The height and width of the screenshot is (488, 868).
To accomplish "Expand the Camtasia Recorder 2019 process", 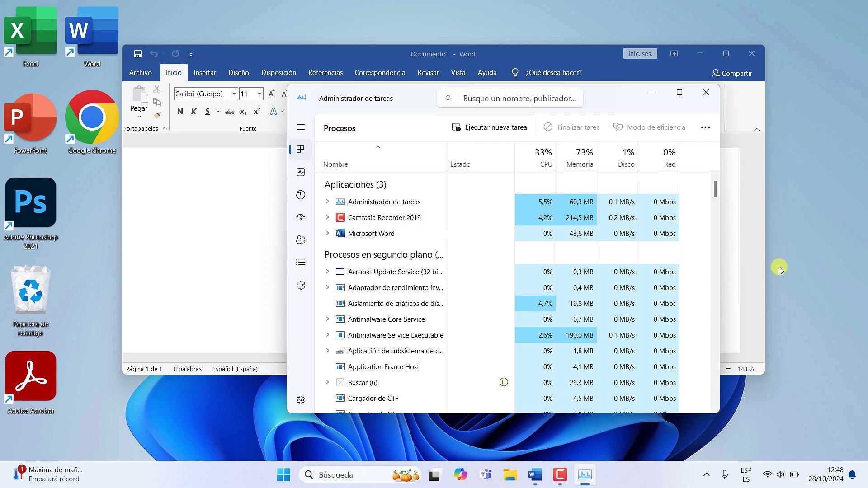I will coord(327,217).
